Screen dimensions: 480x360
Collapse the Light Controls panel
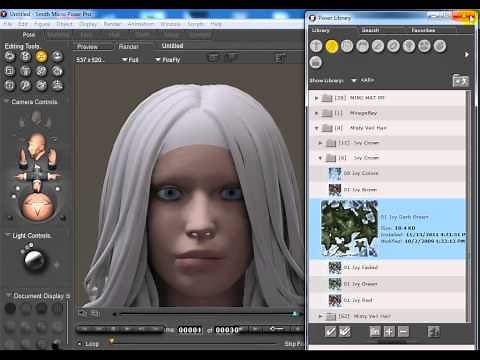point(7,235)
